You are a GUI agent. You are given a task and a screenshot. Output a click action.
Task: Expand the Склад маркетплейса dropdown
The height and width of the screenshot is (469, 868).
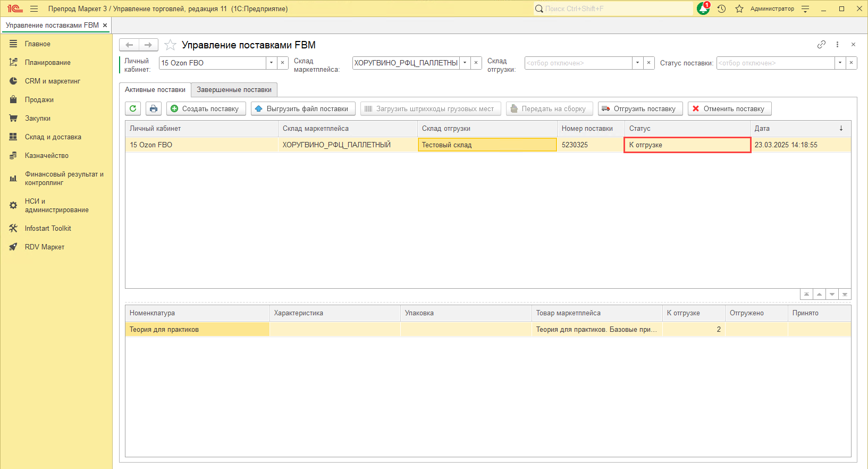465,63
